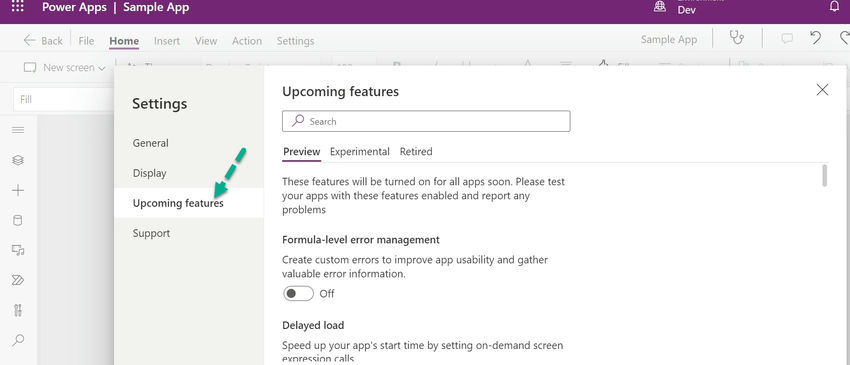Open the advanced tools icon in sidebar
The height and width of the screenshot is (365, 850).
tap(18, 310)
